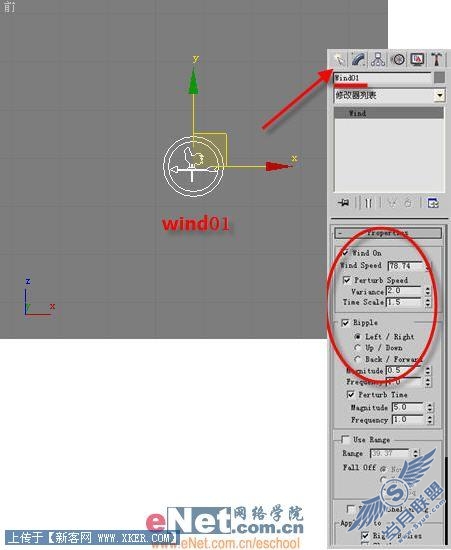Click the Pin Stack pushpin icon
This screenshot has height=550, width=451.
click(x=344, y=203)
